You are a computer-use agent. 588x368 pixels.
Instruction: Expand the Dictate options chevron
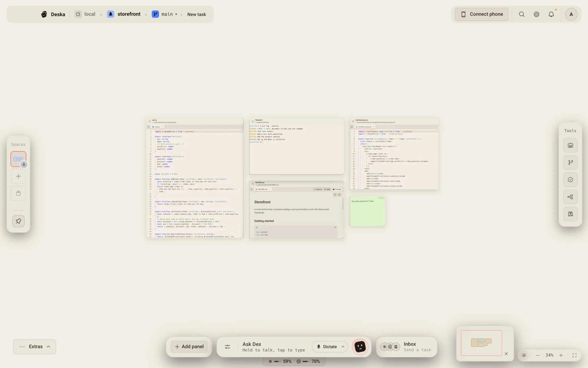(343, 347)
